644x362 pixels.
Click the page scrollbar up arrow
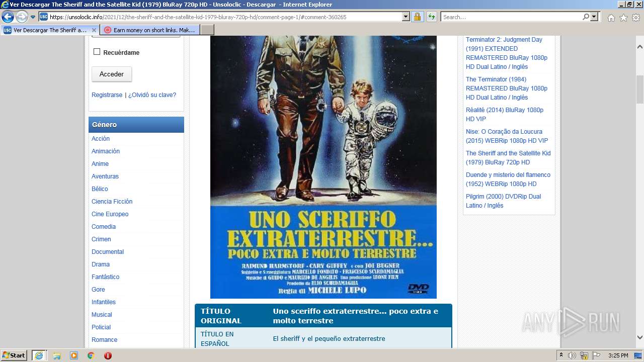click(640, 47)
